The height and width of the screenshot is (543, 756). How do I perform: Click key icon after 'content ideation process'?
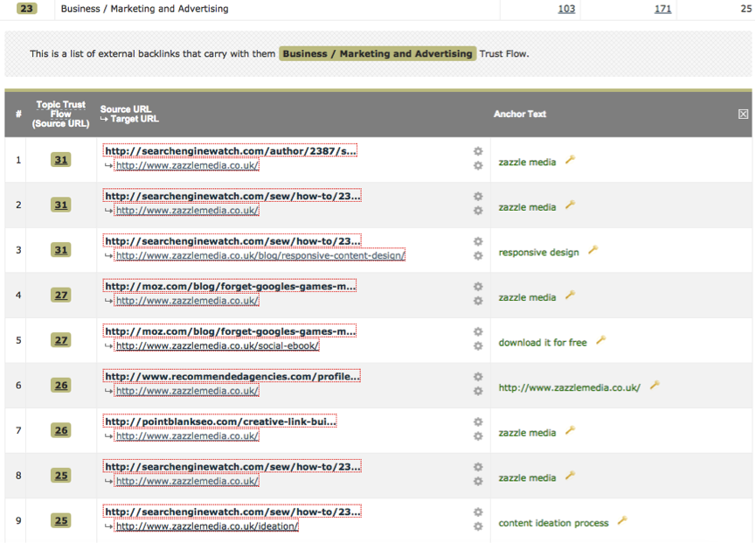(622, 521)
